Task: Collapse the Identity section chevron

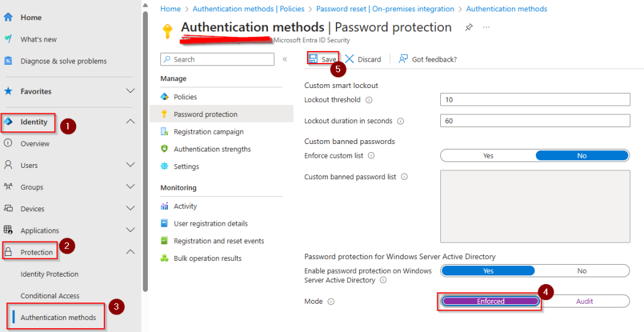Action: [130, 122]
